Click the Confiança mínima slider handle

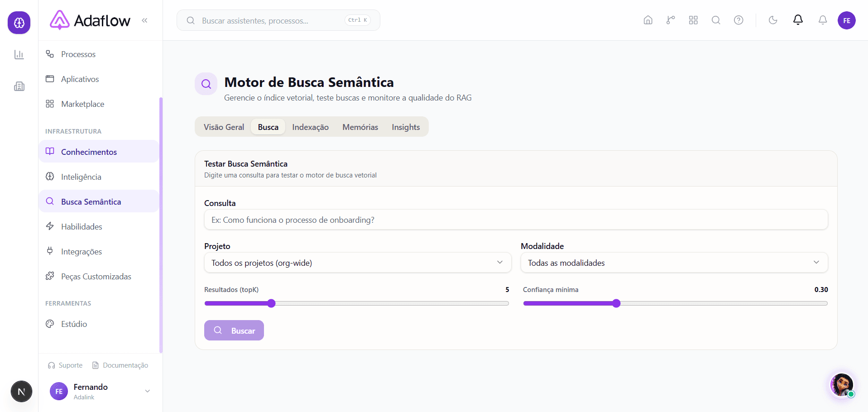pyautogui.click(x=616, y=303)
